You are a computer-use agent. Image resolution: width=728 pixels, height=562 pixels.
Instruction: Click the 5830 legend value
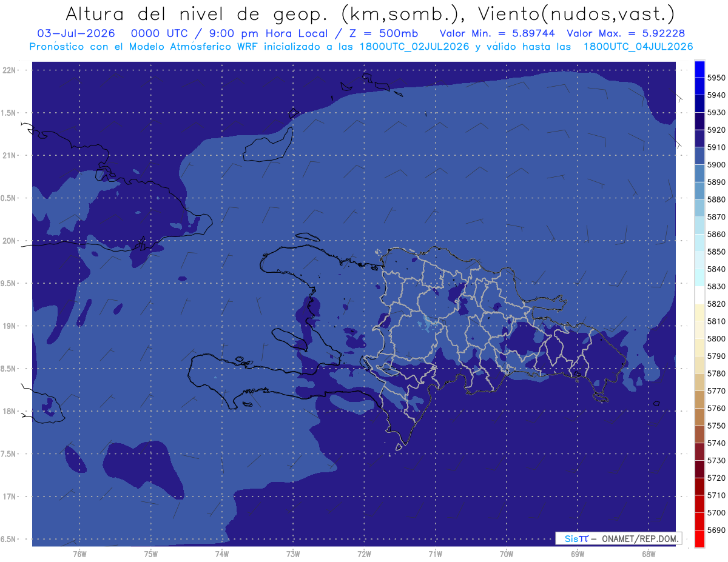click(716, 286)
